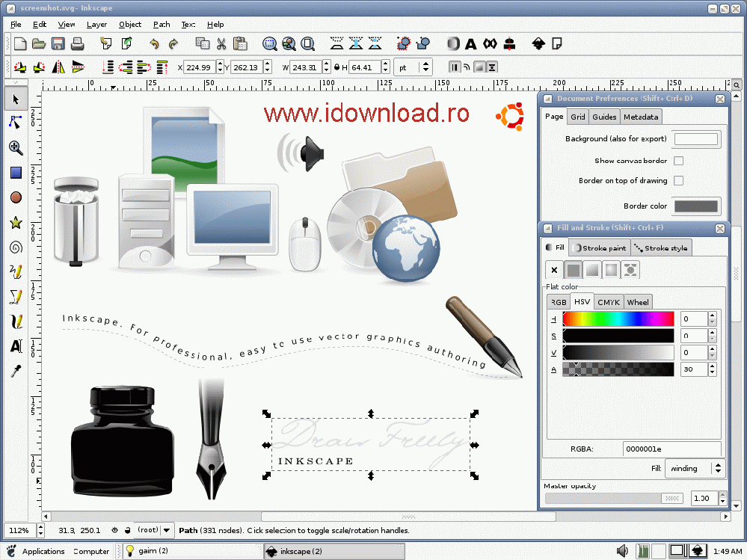This screenshot has width=747, height=560.
Task: Open the File menu
Action: click(16, 24)
